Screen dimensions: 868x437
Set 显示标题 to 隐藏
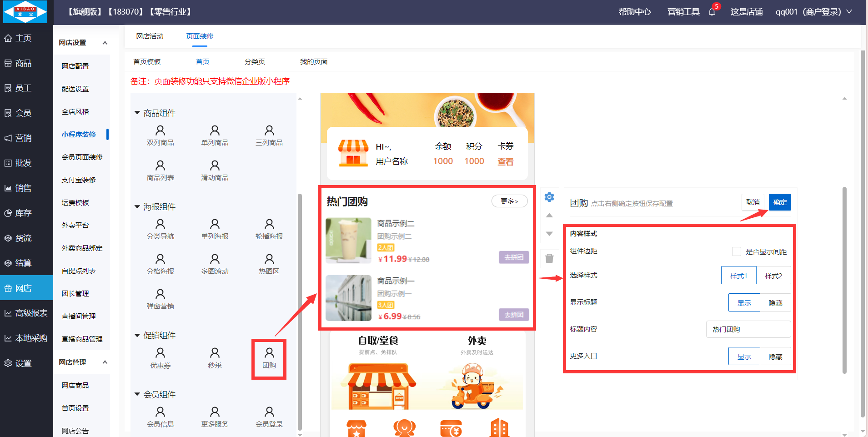pos(775,303)
